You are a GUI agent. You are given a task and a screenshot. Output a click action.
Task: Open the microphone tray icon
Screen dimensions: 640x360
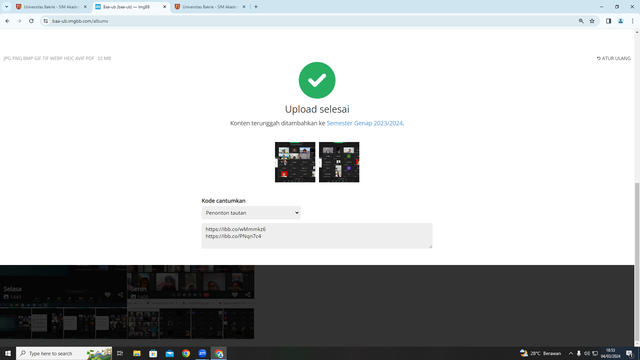click(x=578, y=353)
